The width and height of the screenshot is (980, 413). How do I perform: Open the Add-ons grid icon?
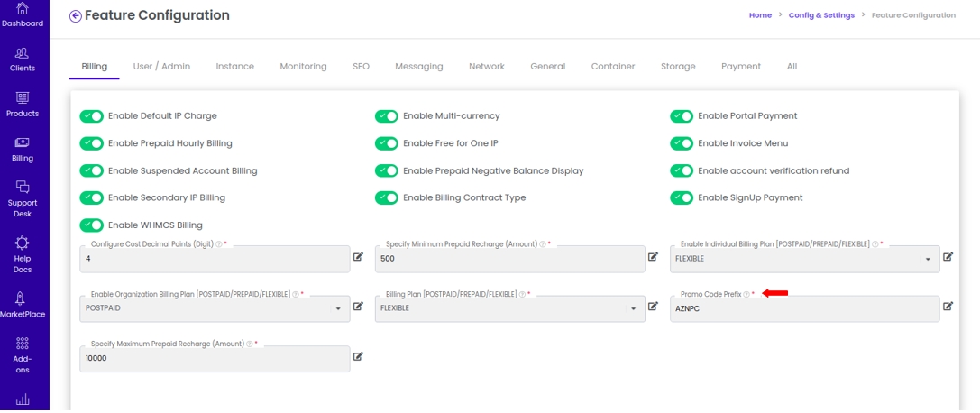(x=23, y=344)
